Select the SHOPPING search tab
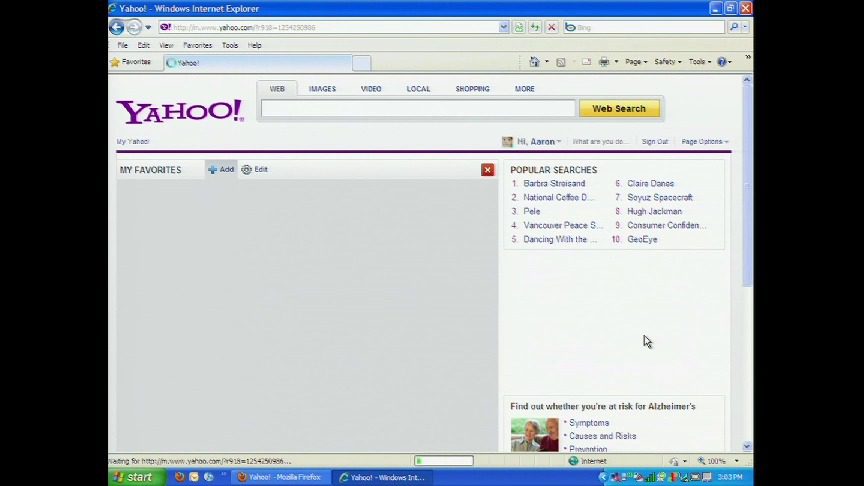This screenshot has height=486, width=864. point(472,89)
